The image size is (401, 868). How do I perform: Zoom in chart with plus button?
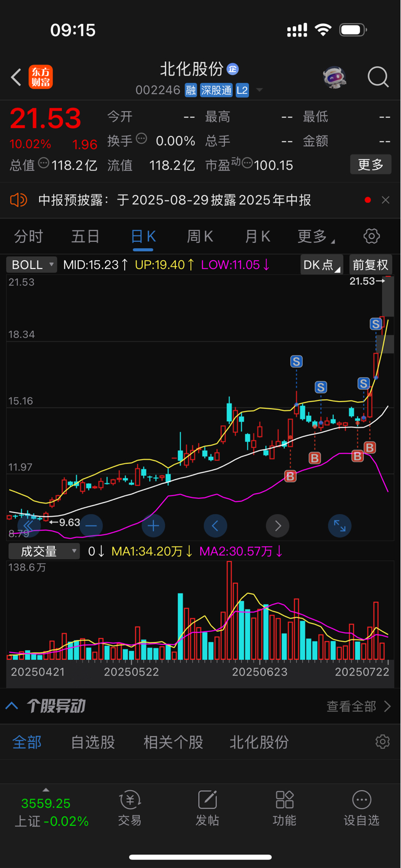(x=153, y=526)
